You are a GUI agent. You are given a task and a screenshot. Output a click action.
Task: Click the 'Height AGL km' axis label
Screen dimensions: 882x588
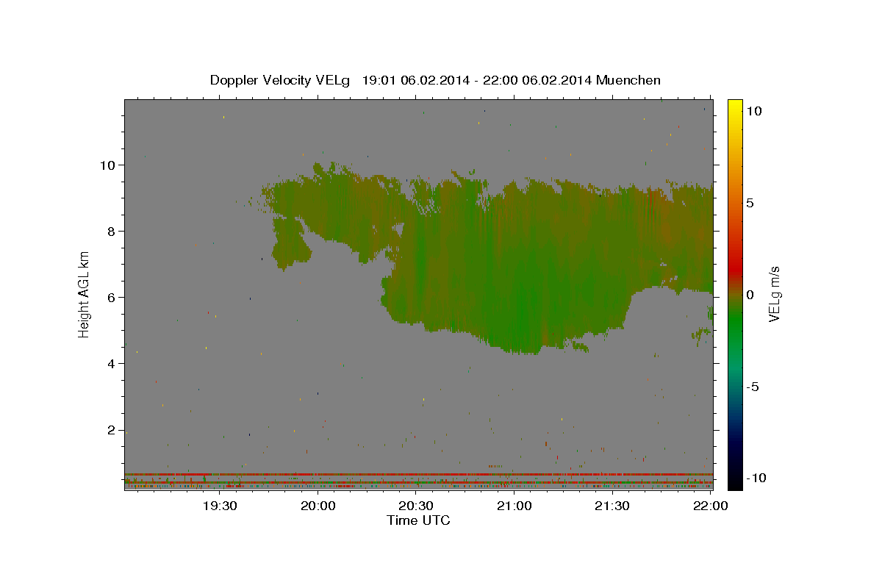coord(85,294)
